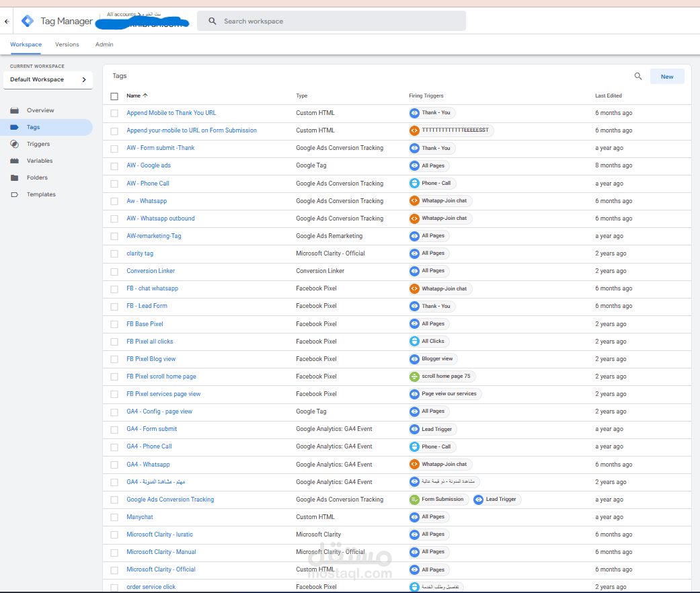Click the Tag Manager logo icon

28,21
